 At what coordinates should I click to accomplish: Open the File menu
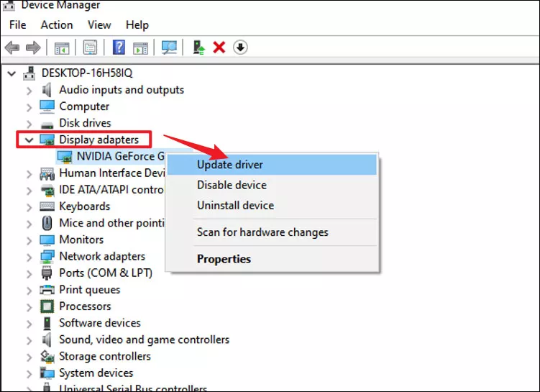(17, 24)
